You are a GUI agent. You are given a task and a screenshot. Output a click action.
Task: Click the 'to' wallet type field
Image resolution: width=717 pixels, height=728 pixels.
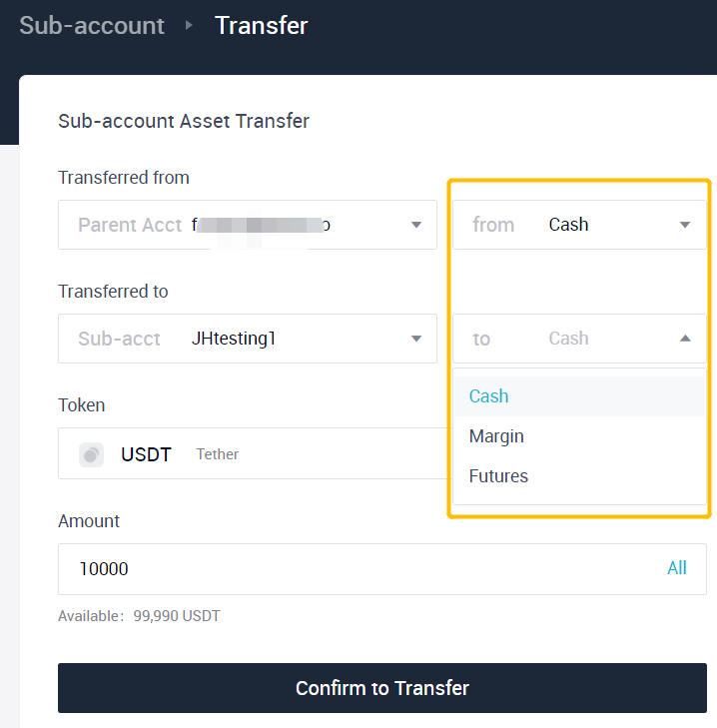(569, 339)
